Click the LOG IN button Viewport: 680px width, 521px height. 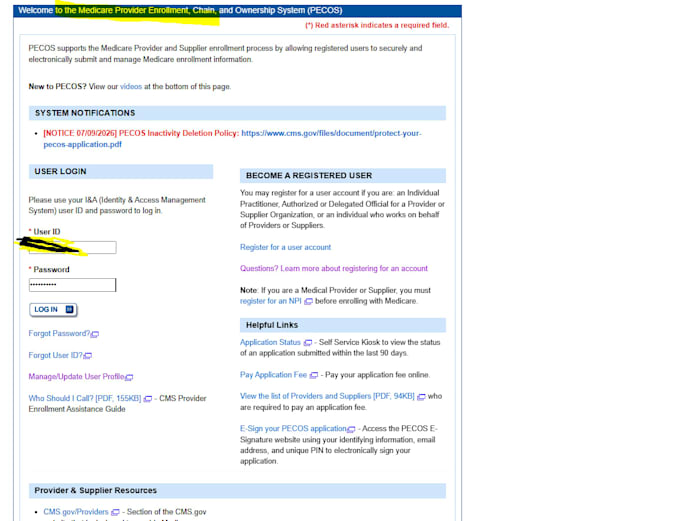click(x=53, y=310)
